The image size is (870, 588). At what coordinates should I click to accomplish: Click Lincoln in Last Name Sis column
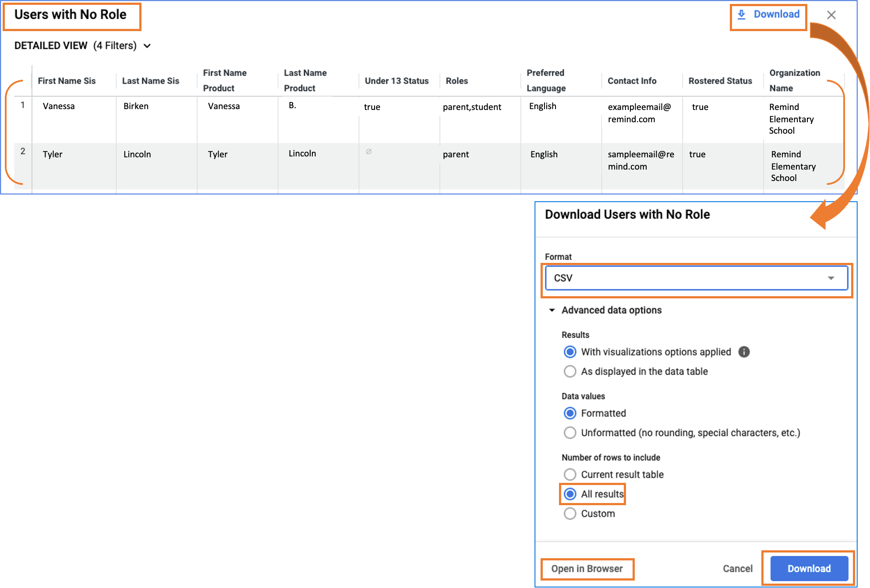click(x=137, y=154)
